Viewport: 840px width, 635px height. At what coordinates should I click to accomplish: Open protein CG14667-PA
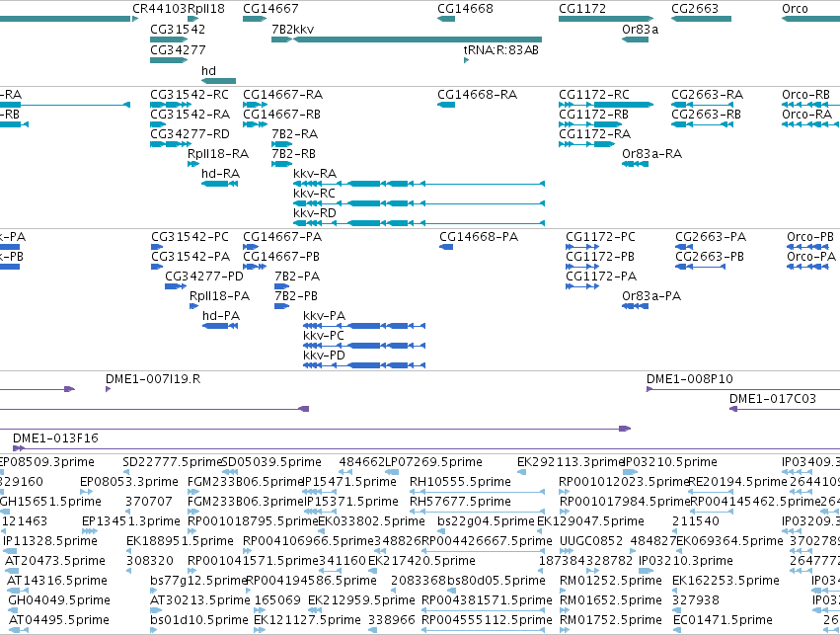282,237
